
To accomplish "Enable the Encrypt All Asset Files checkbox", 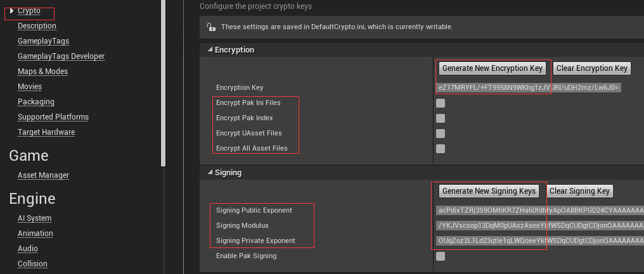I will [441, 148].
